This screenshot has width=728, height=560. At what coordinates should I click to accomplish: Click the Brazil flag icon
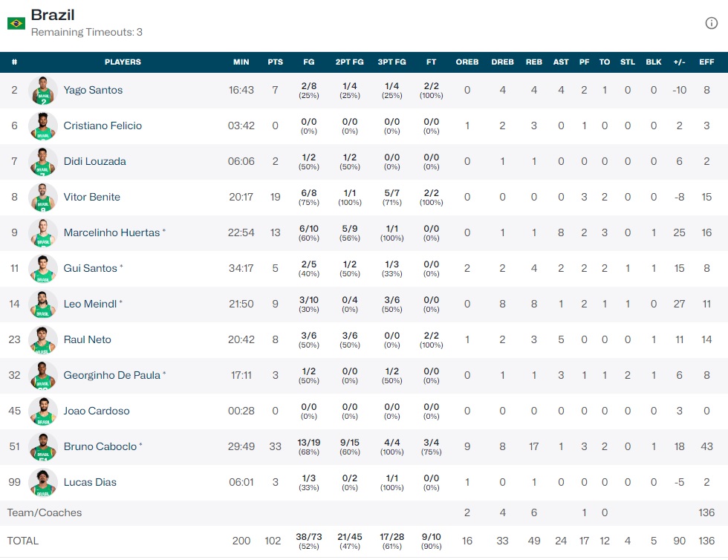(16, 23)
